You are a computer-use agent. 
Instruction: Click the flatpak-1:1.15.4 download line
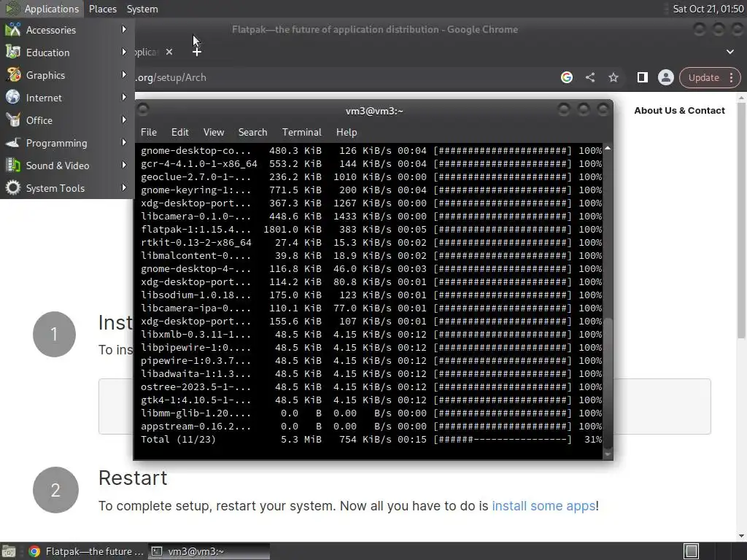(x=371, y=229)
